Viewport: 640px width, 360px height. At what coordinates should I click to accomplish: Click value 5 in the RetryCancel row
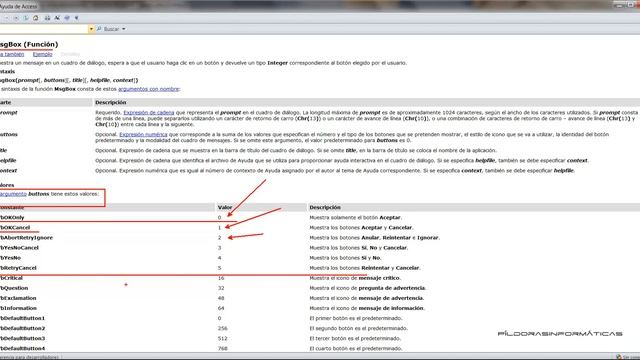pyautogui.click(x=220, y=268)
